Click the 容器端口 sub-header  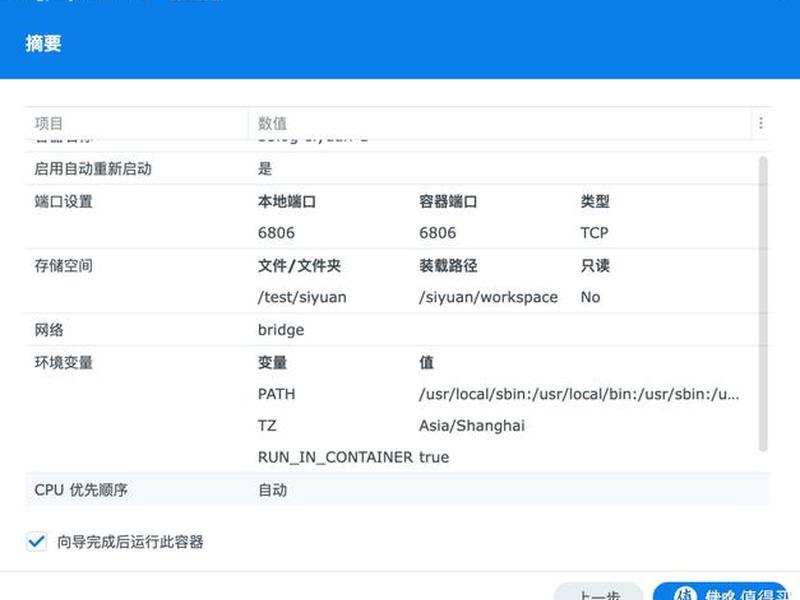click(448, 201)
